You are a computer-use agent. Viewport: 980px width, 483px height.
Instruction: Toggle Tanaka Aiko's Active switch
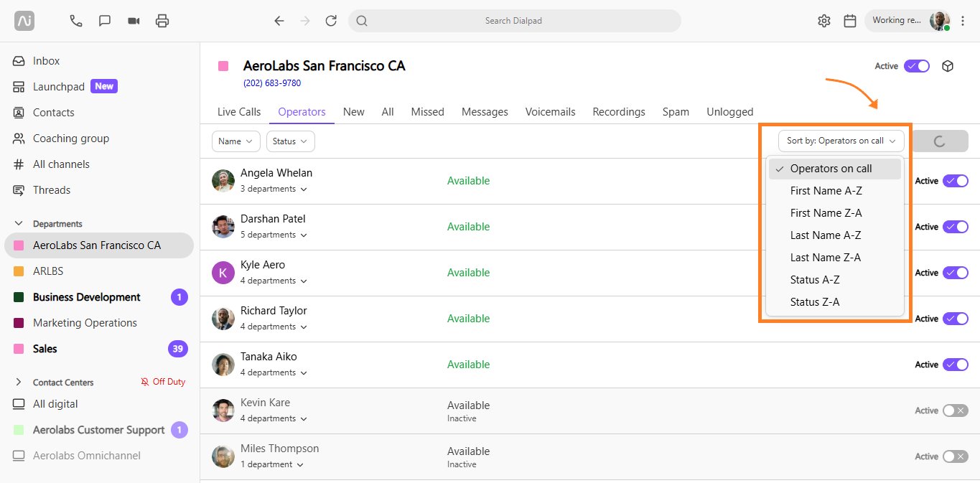click(956, 365)
